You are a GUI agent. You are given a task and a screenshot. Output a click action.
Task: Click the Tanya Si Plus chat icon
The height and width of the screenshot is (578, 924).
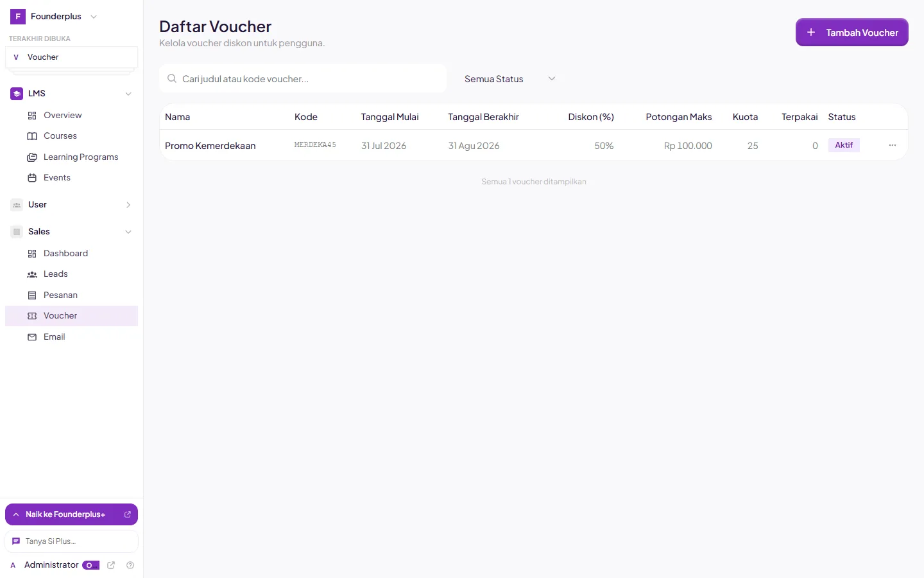point(16,541)
